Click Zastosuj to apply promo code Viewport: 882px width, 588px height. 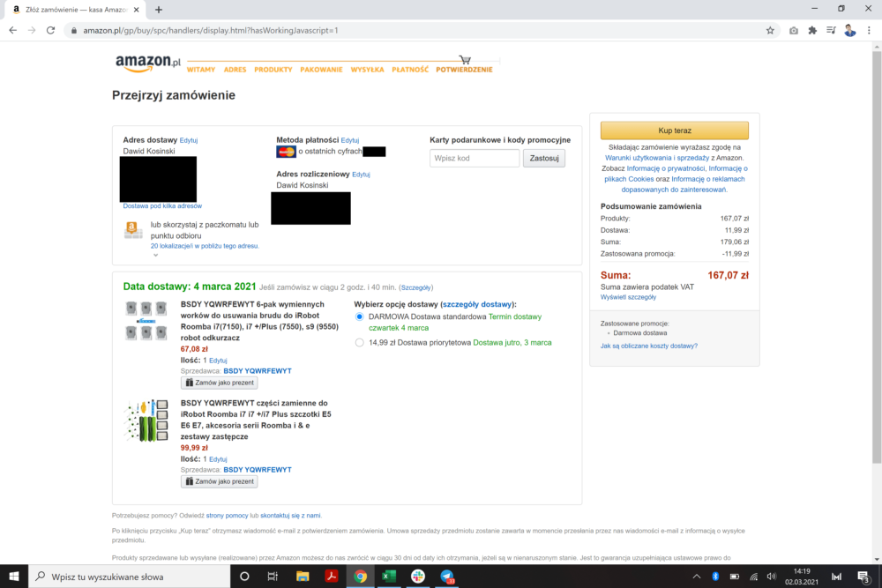(544, 158)
